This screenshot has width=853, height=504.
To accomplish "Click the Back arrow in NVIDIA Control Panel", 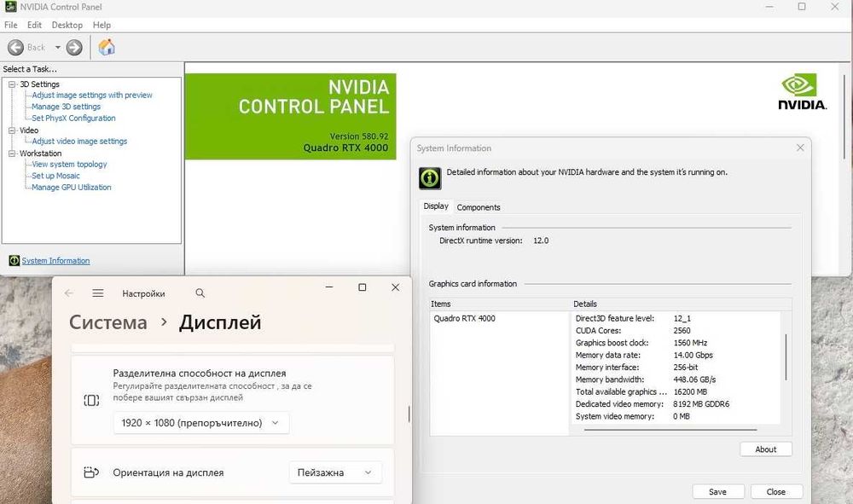I will (x=15, y=47).
